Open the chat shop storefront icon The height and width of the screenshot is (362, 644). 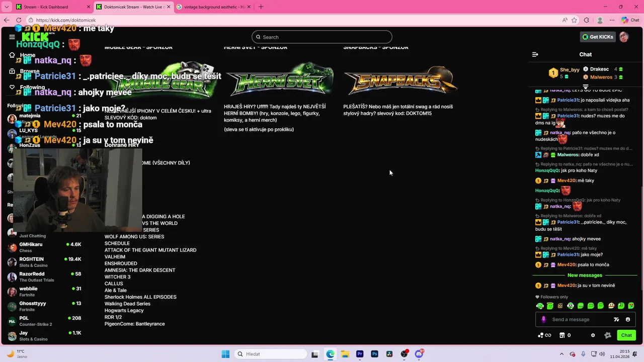(562, 335)
